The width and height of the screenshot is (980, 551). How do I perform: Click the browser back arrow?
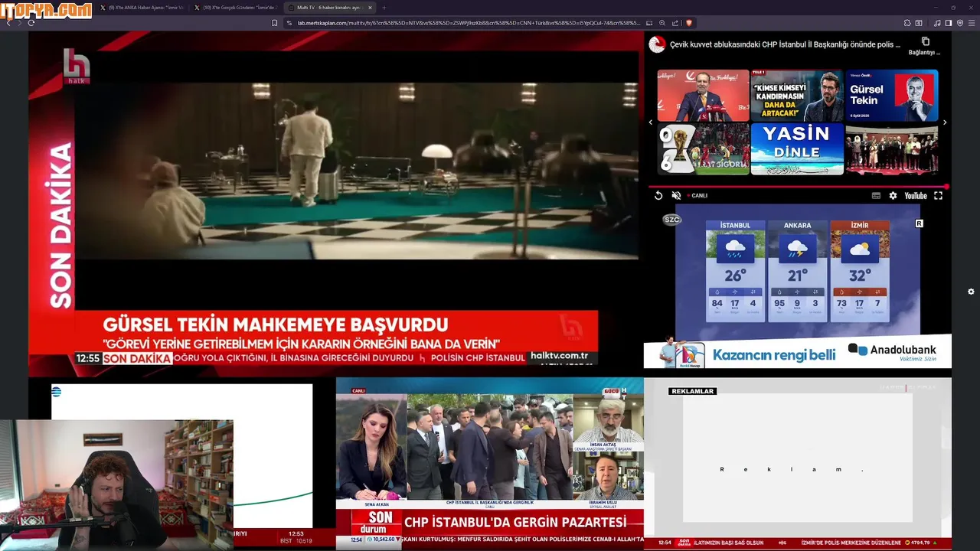[x=8, y=23]
